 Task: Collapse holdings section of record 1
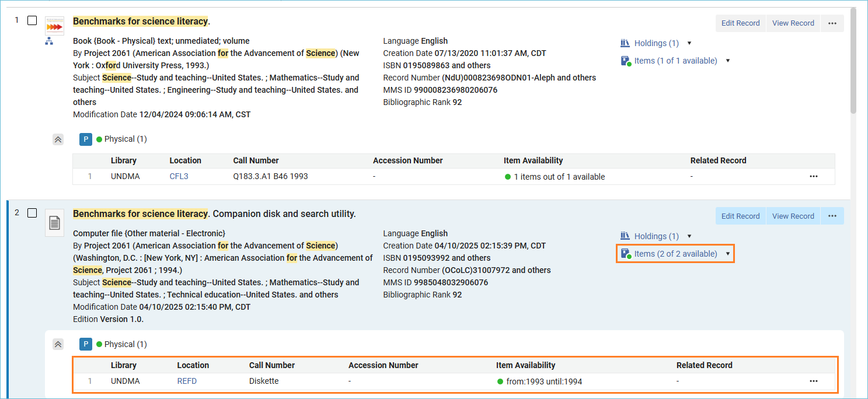point(58,139)
